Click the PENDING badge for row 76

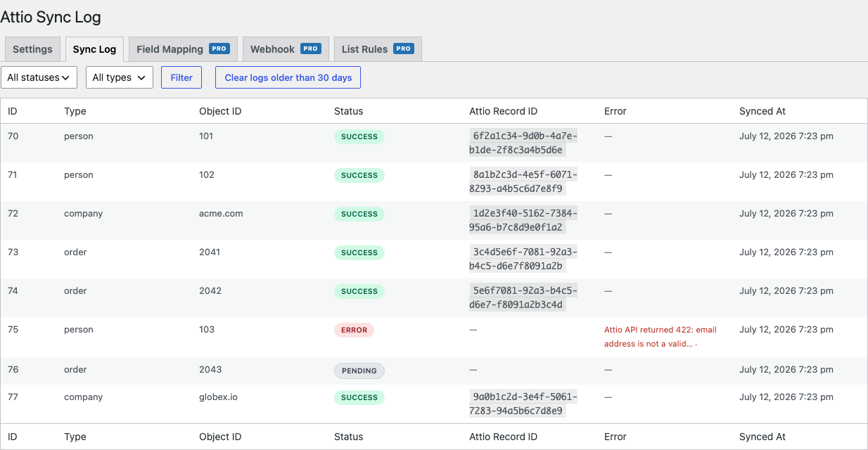point(359,371)
